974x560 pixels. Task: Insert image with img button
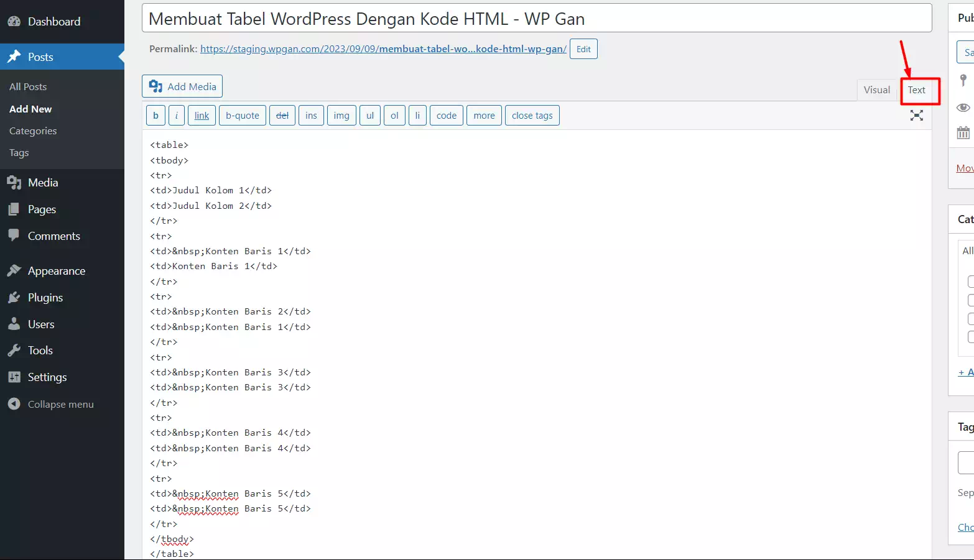point(341,116)
